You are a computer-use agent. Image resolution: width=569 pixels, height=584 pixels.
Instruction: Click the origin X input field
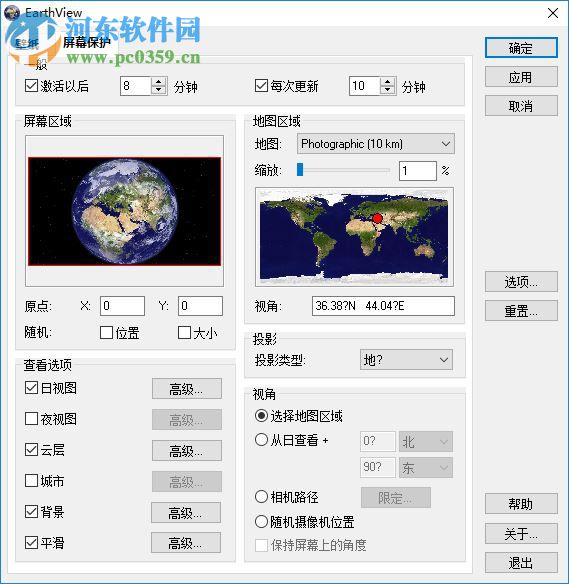pos(123,306)
